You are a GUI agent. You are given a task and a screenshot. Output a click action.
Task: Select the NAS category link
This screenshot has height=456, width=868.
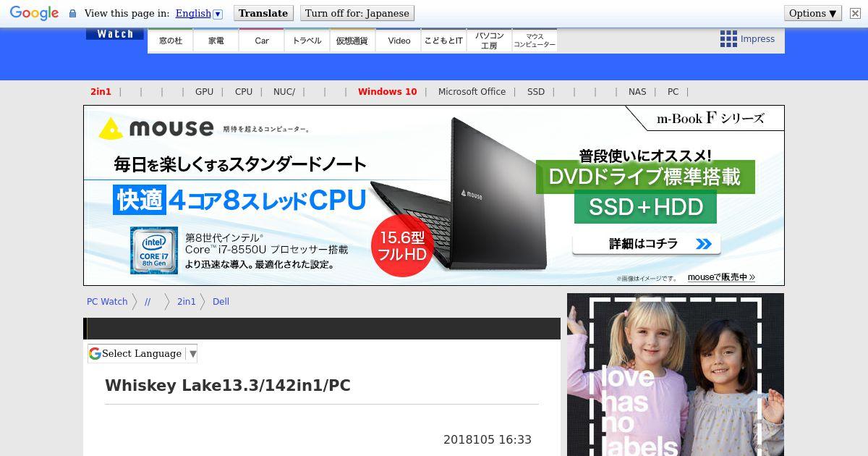click(x=637, y=92)
